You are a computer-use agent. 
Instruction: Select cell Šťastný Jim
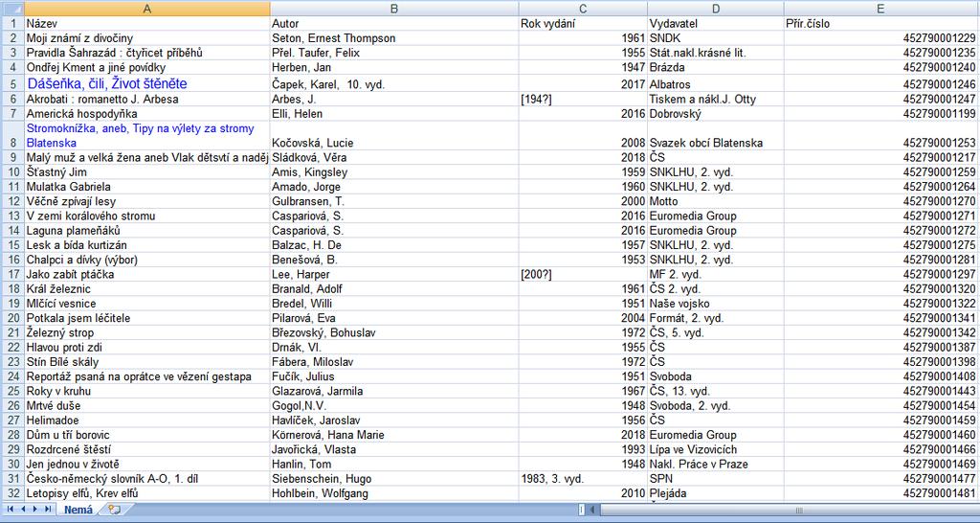point(146,172)
